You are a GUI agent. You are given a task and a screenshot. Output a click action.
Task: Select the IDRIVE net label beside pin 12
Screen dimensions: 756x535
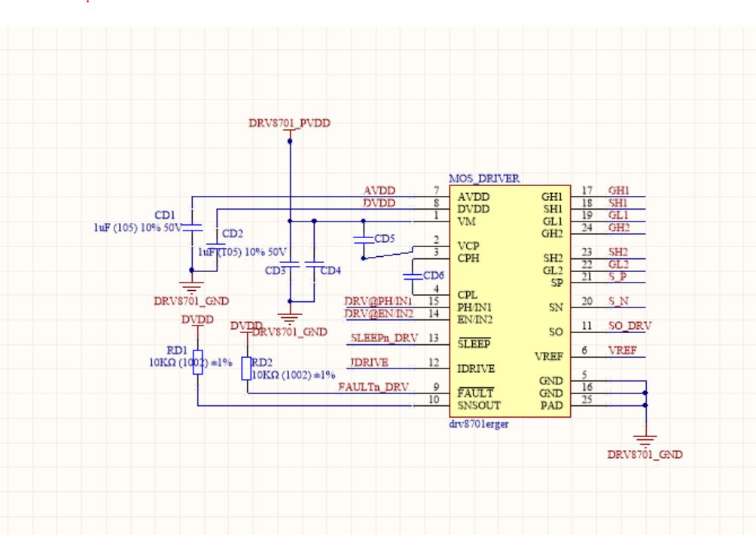[x=369, y=362]
